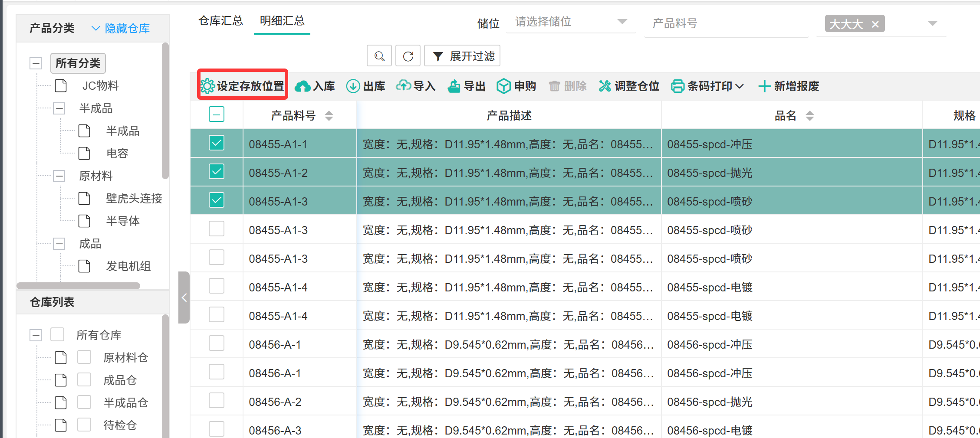This screenshot has width=980, height=438.
Task: Tick the checkbox for row 08456-A-2
Action: pos(217,401)
